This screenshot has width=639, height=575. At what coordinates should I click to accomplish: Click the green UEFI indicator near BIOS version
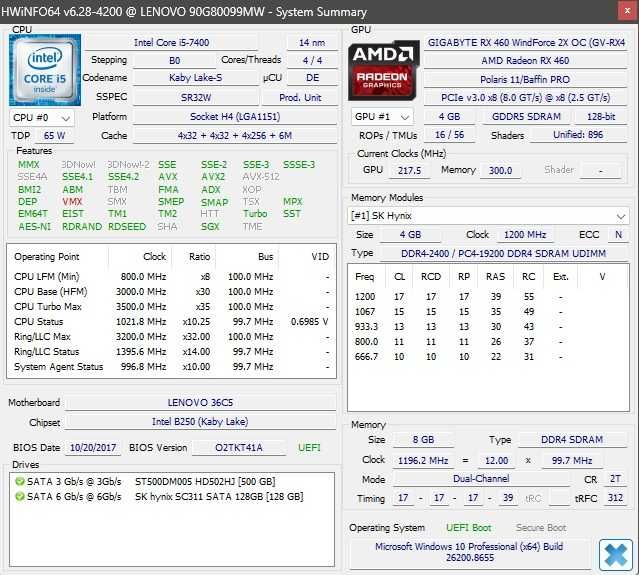309,448
